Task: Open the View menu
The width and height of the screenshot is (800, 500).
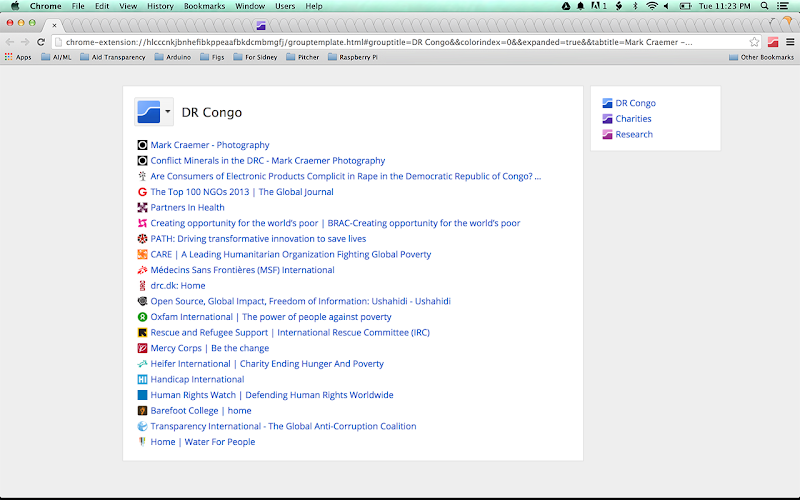Action: click(x=128, y=6)
